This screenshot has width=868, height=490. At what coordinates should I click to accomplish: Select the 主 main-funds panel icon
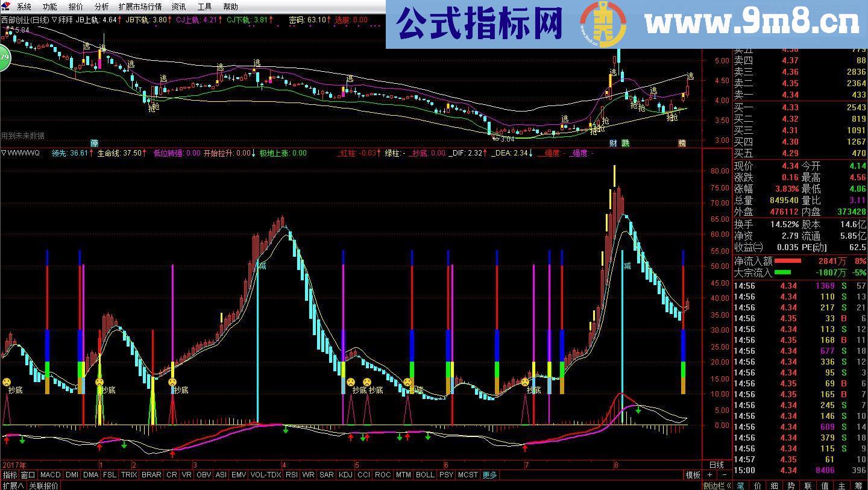(x=842, y=485)
